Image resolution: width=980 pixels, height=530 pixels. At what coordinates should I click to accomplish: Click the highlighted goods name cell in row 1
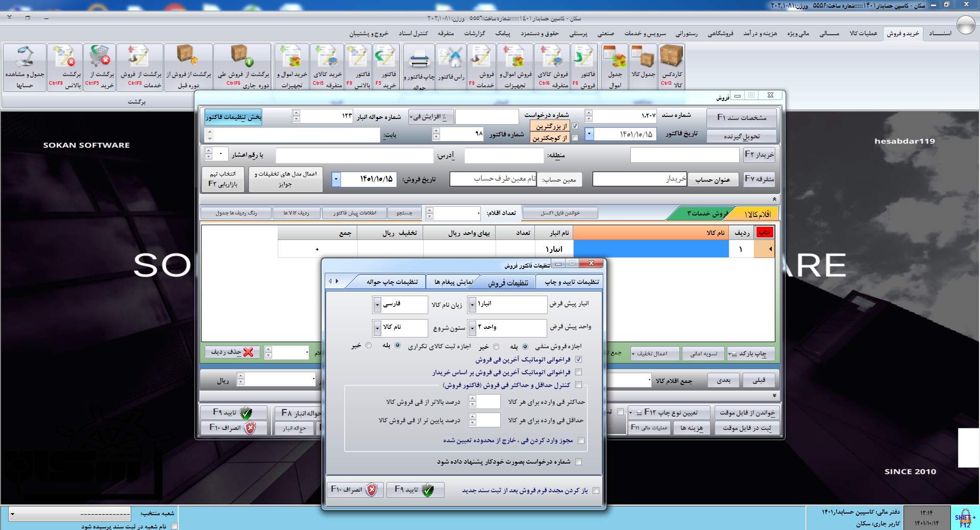[x=651, y=249]
